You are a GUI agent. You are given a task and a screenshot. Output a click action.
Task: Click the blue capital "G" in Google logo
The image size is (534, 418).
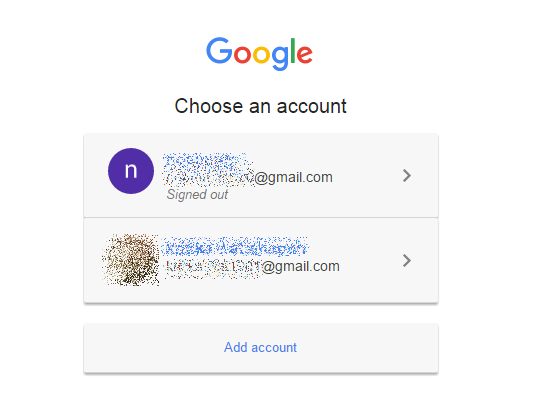pos(219,51)
